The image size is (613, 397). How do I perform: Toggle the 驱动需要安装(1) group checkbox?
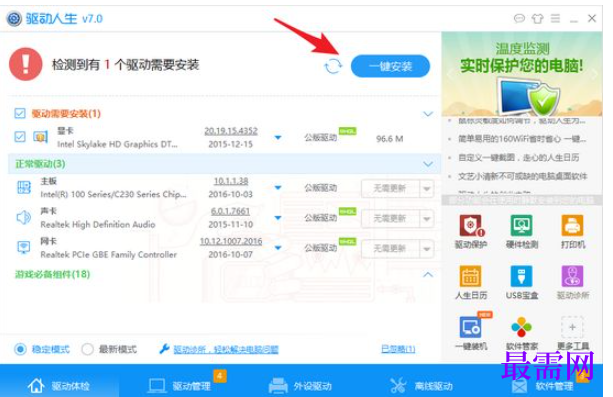tap(20, 113)
